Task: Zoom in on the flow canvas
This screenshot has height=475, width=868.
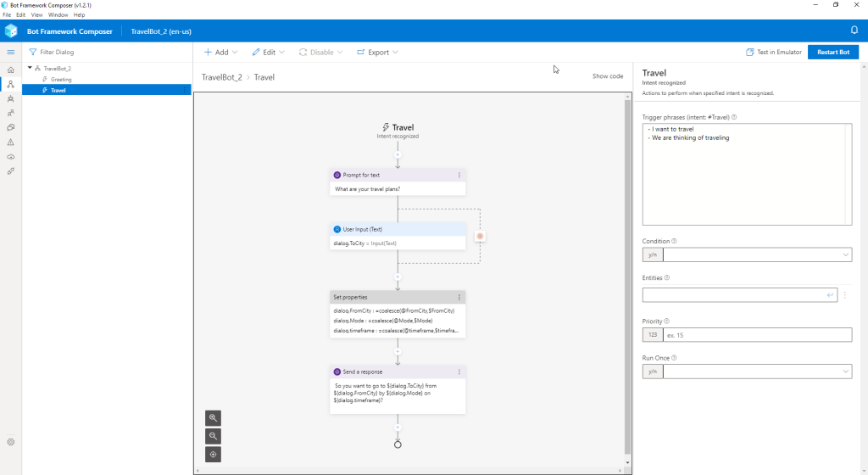Action: [213, 418]
